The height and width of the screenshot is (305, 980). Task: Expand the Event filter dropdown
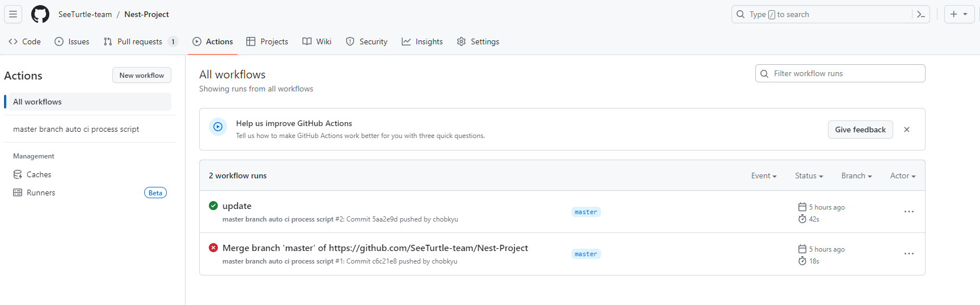point(764,176)
